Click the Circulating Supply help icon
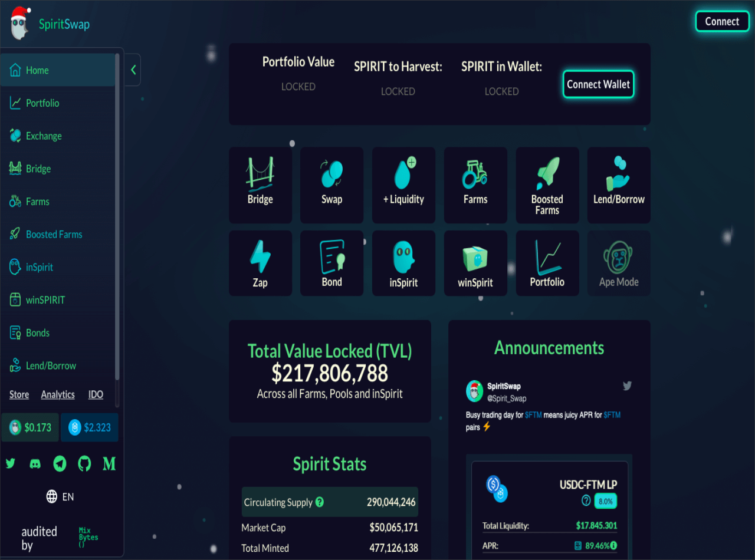755x560 pixels. point(320,502)
